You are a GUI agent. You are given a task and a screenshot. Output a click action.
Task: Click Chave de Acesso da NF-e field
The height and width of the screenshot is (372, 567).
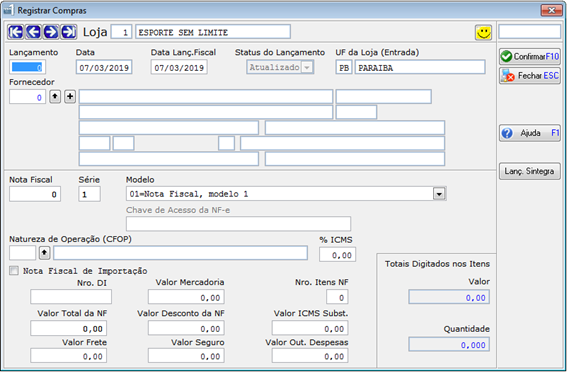point(238,224)
